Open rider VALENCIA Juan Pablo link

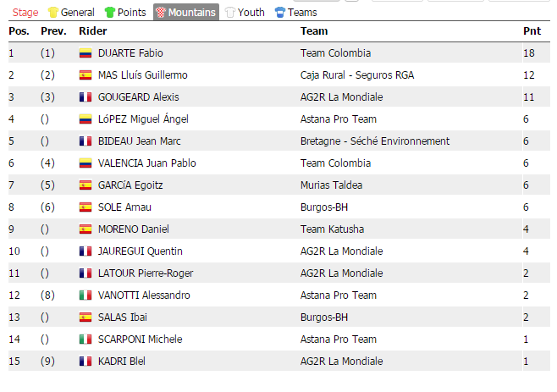147,163
